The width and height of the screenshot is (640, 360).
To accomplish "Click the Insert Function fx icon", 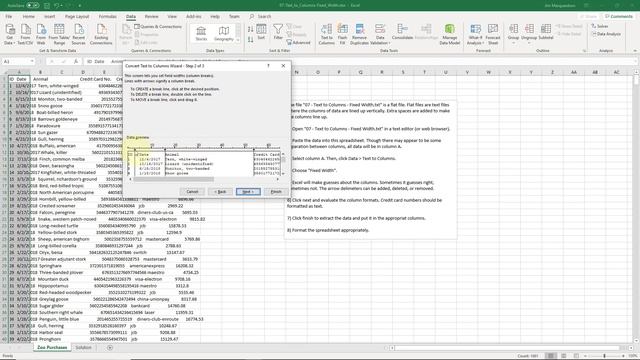I will pos(76,61).
